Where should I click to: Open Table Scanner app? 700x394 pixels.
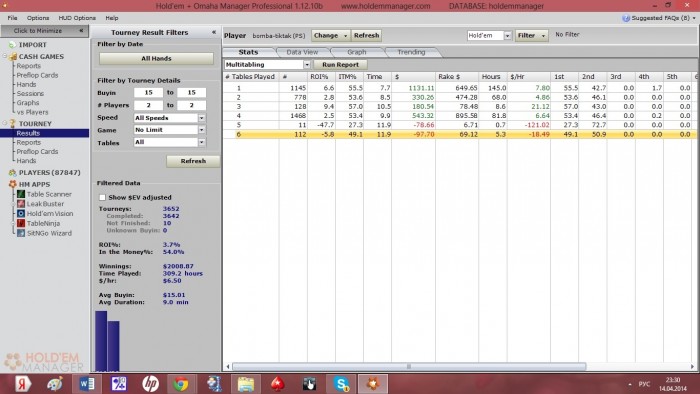(44, 194)
